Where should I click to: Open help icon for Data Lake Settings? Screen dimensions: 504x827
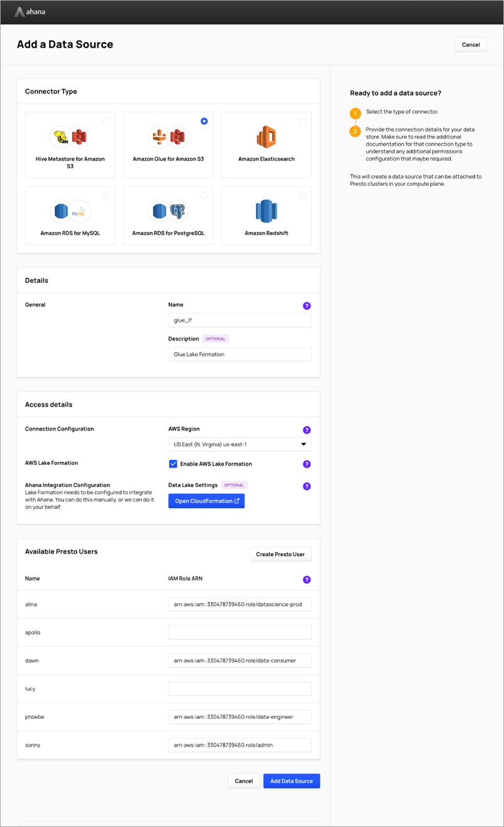click(x=307, y=486)
